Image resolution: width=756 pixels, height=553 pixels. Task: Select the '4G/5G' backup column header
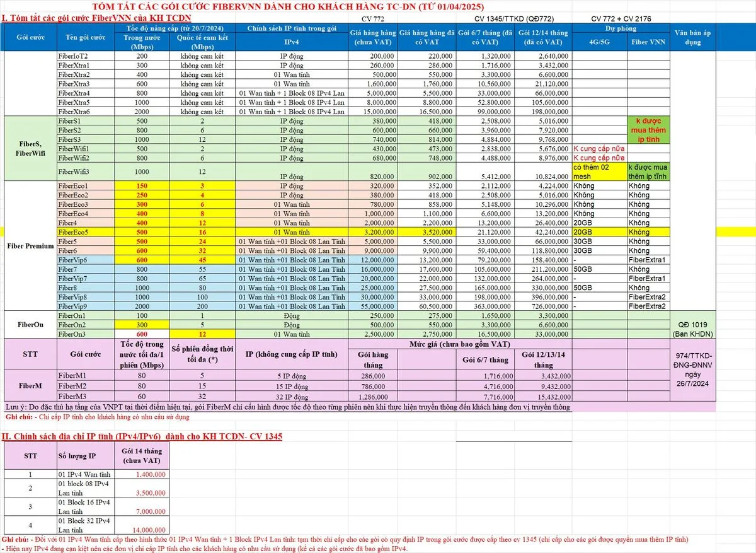point(599,42)
